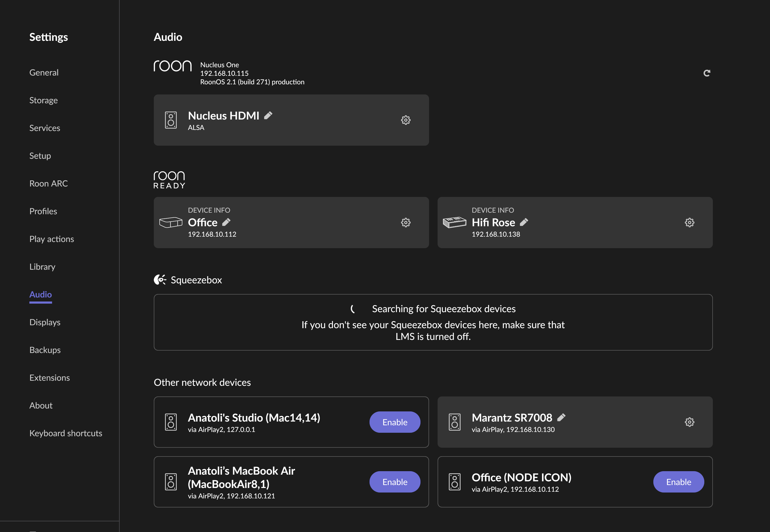770x532 pixels.
Task: Open Office Roon Ready device settings gear
Action: 406,222
